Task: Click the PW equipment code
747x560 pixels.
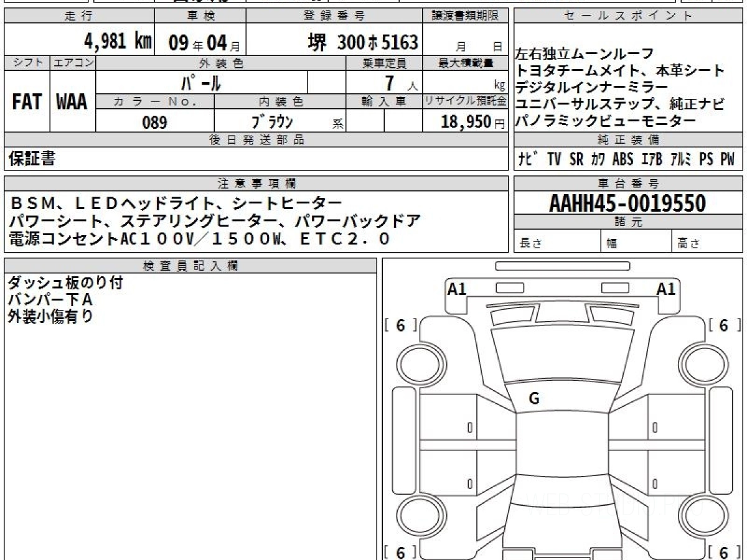Action: (728, 159)
